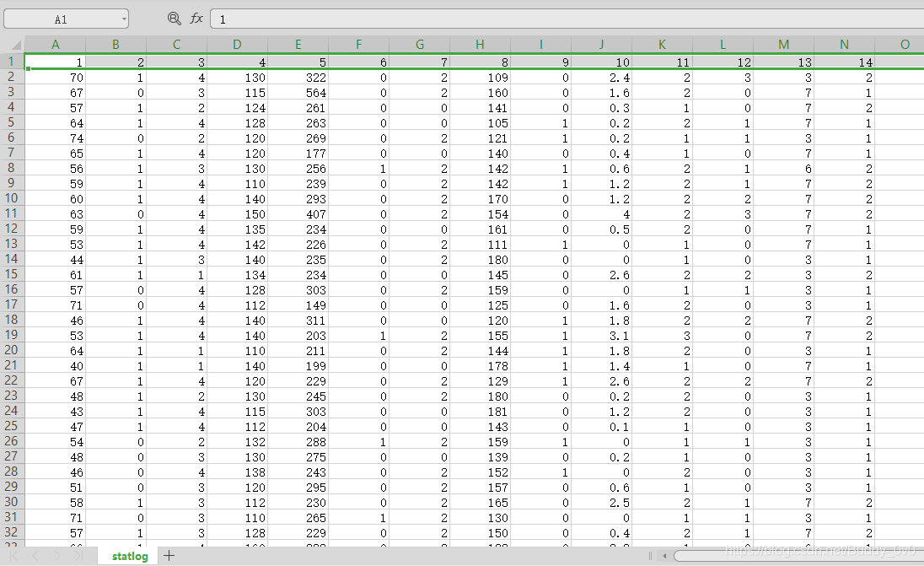
Task: Click cell H2 with value 109
Action: point(481,78)
